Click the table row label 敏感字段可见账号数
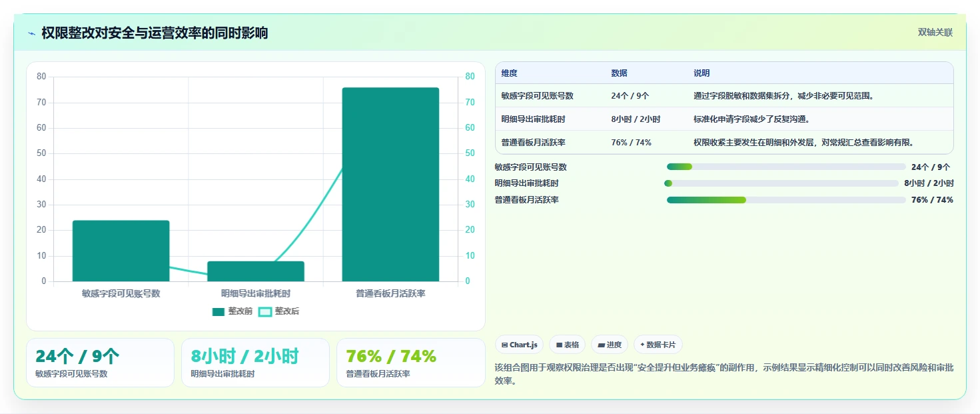 pos(538,96)
